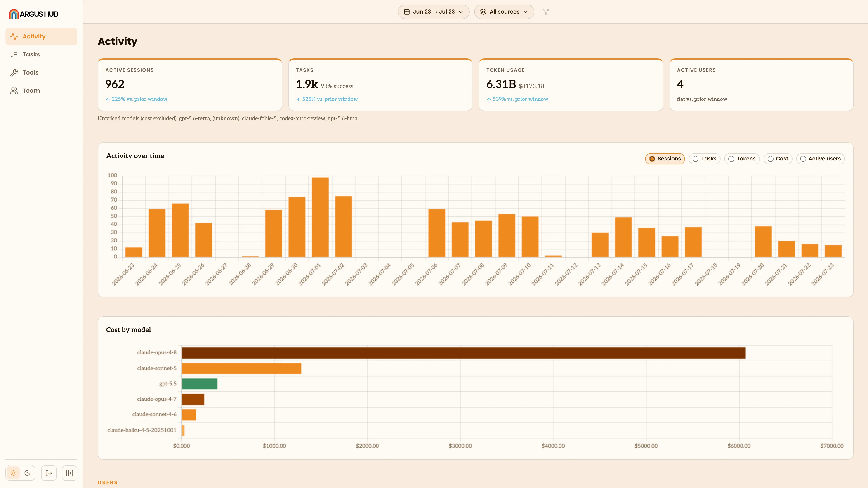Click the 2026-07-20 sessions bar

(x=763, y=242)
